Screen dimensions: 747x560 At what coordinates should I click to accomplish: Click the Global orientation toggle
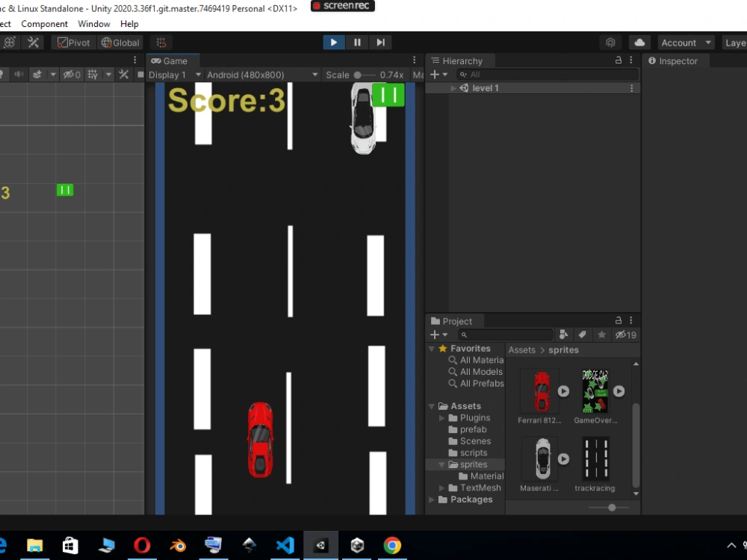pos(120,43)
